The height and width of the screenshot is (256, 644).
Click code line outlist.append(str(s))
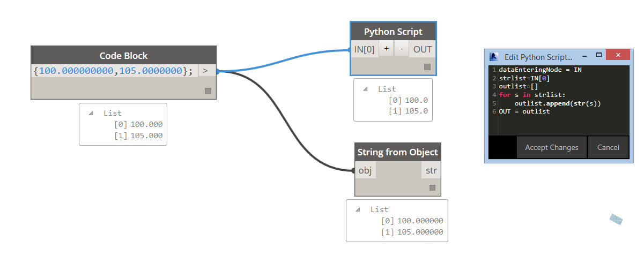[x=557, y=103]
